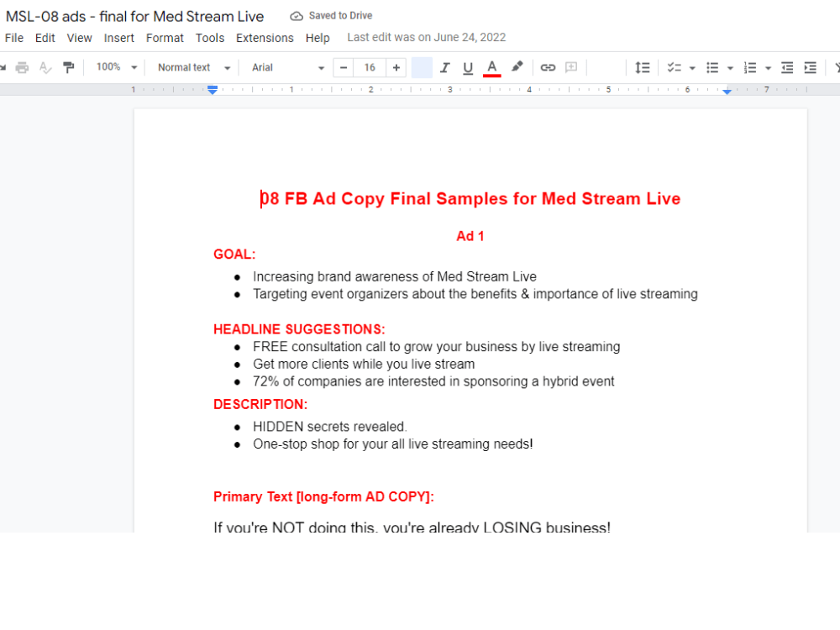
Task: Run spelling and grammar check icon
Action: [x=45, y=67]
